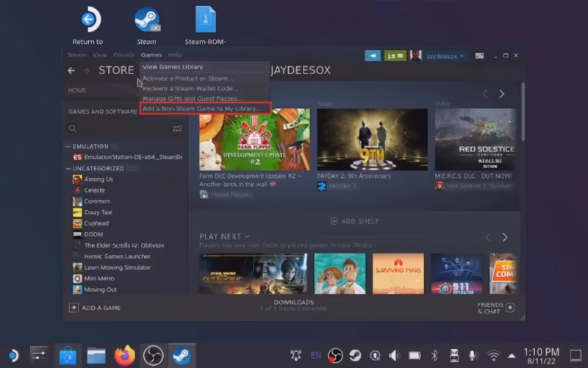
Task: Open the Steam-ROM-Manager desktop file icon
Action: pos(206,19)
